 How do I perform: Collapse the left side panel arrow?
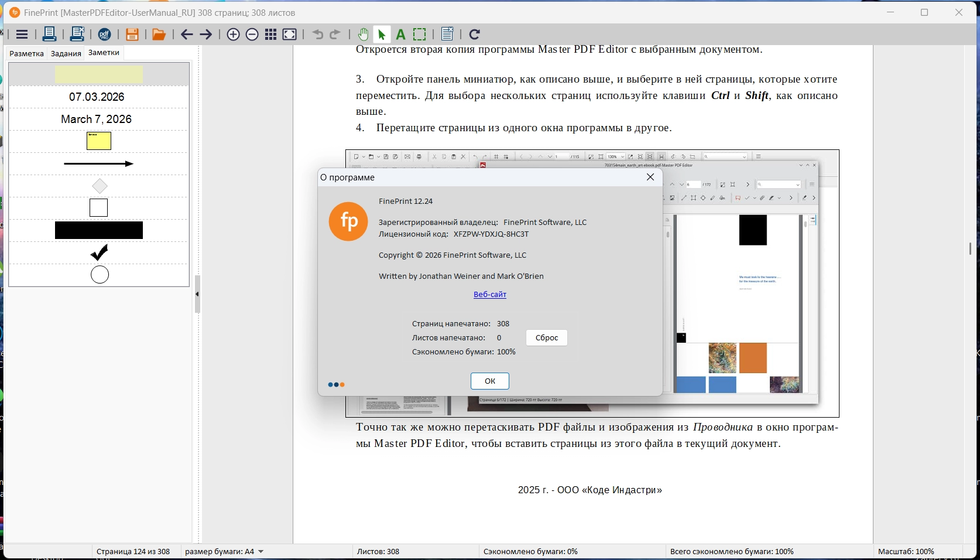(197, 294)
